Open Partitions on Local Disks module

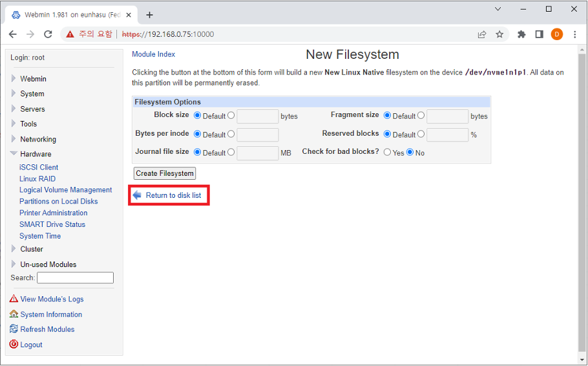pyautogui.click(x=58, y=201)
